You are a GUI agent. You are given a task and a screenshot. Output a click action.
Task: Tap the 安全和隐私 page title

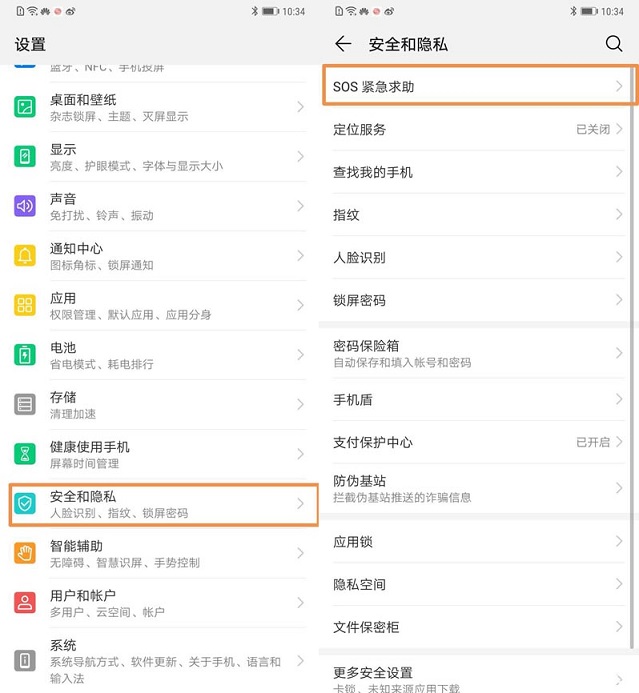(x=408, y=44)
